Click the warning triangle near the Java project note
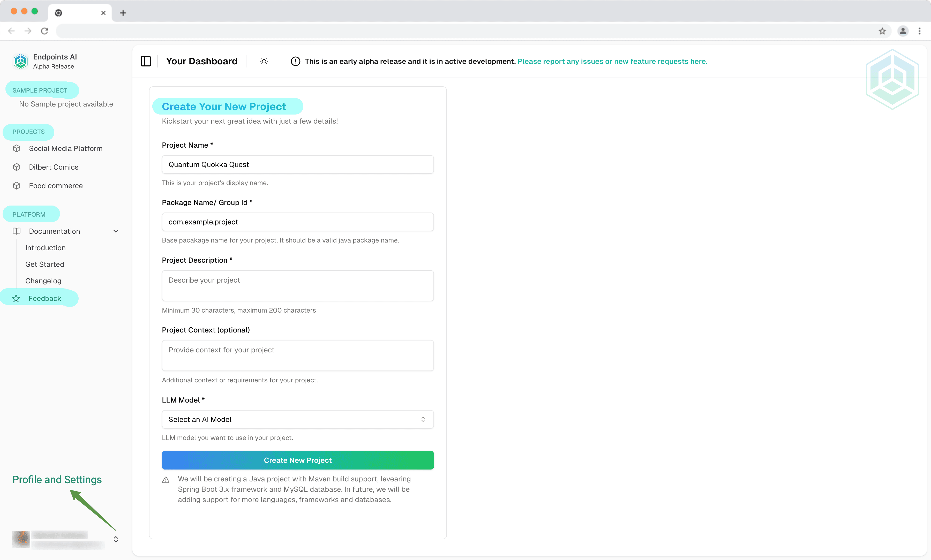 pos(166,480)
